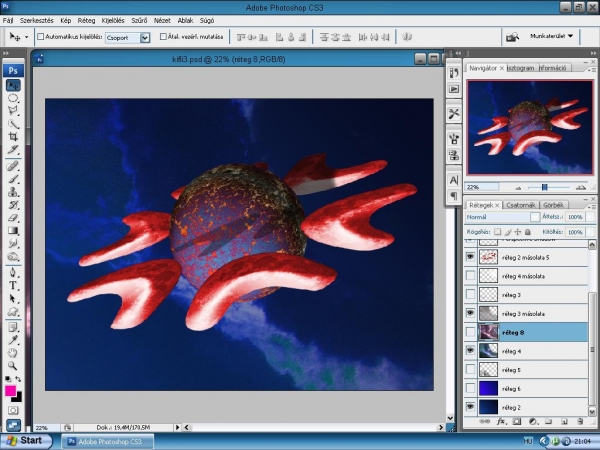
Task: Delete layer using trash icon
Action: tap(580, 422)
